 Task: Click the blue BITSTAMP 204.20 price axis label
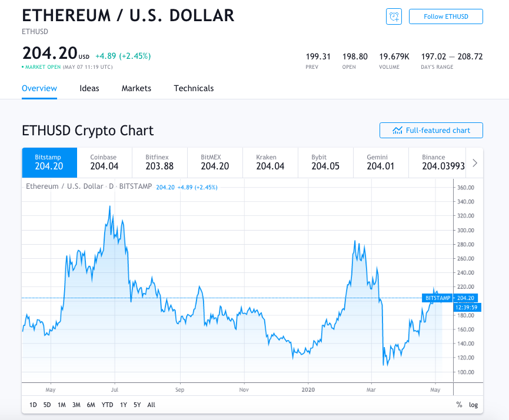[451, 298]
